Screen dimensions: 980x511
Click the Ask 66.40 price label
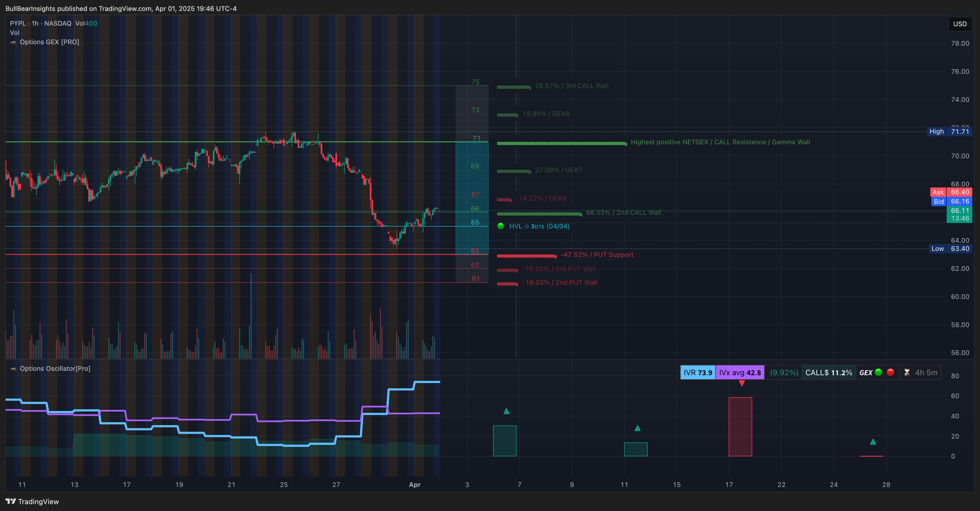tap(951, 192)
